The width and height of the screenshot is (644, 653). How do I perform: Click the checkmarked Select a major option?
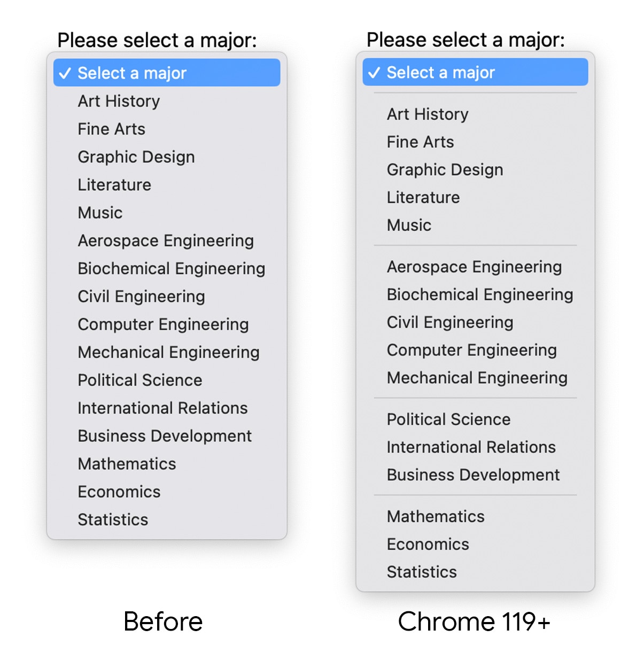coord(131,73)
